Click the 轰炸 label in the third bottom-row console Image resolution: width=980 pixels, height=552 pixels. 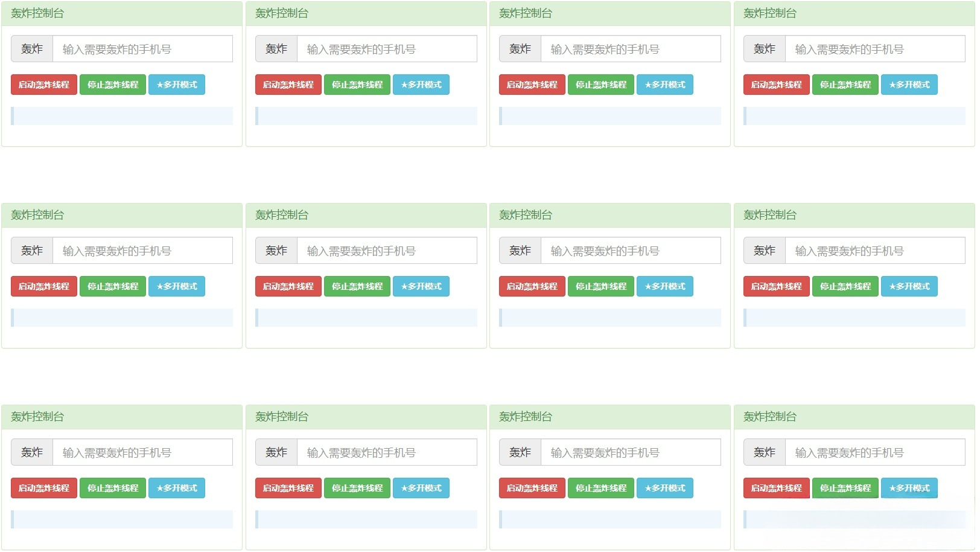pos(520,452)
